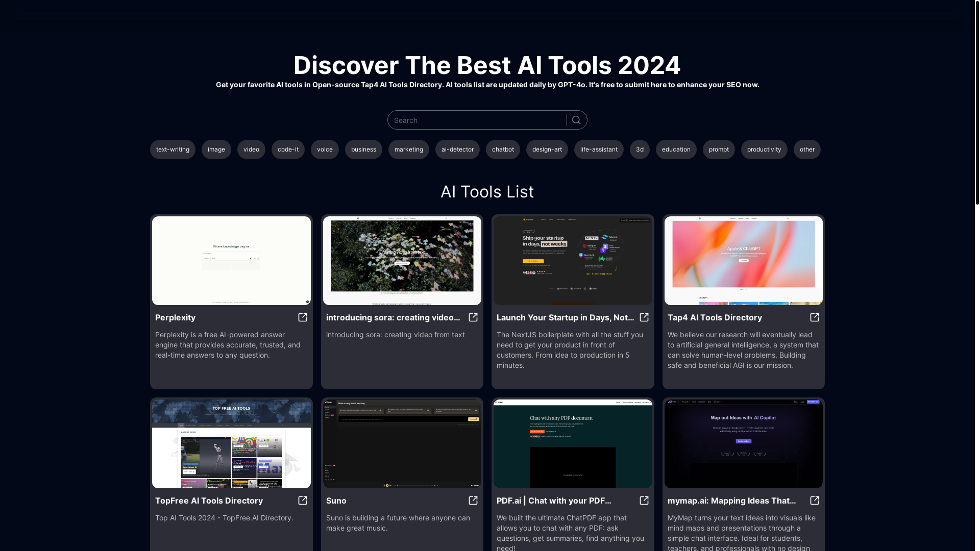The width and height of the screenshot is (980, 551).
Task: Show life-assistant tools
Action: click(x=599, y=149)
